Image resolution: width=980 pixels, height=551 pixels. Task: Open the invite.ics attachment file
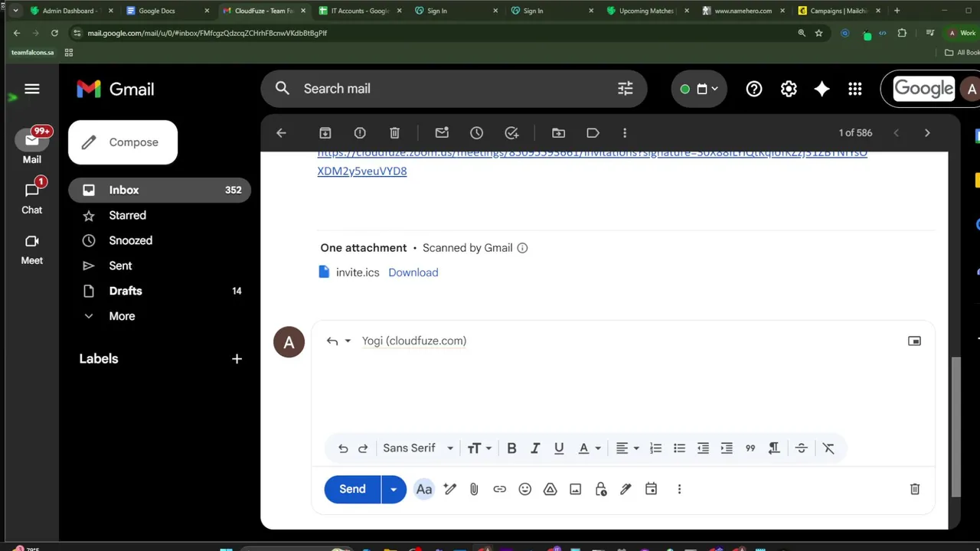[x=358, y=272]
